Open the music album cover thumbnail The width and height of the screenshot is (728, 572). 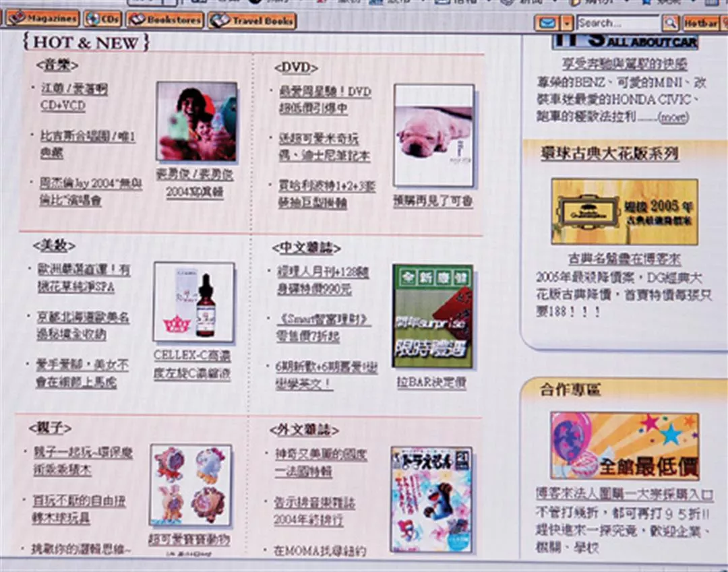coord(197,122)
